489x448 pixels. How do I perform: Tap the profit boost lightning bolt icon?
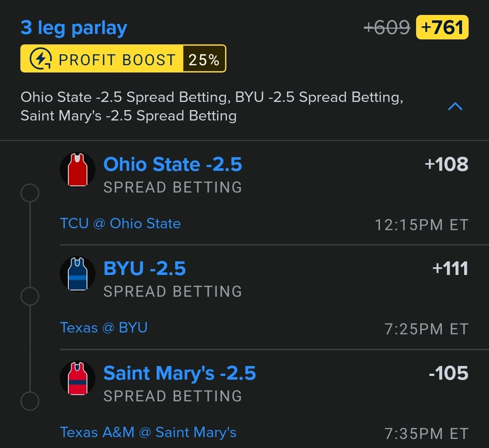41,58
